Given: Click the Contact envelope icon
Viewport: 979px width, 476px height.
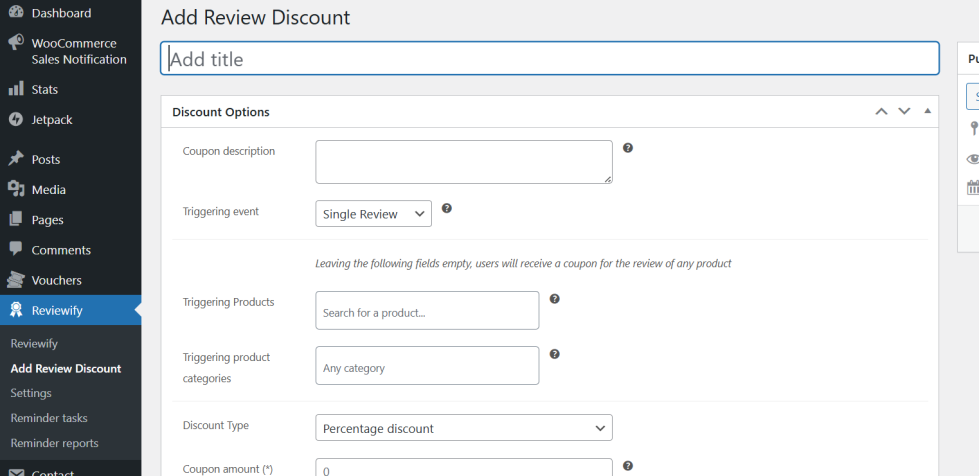Looking at the screenshot, I should [16, 473].
